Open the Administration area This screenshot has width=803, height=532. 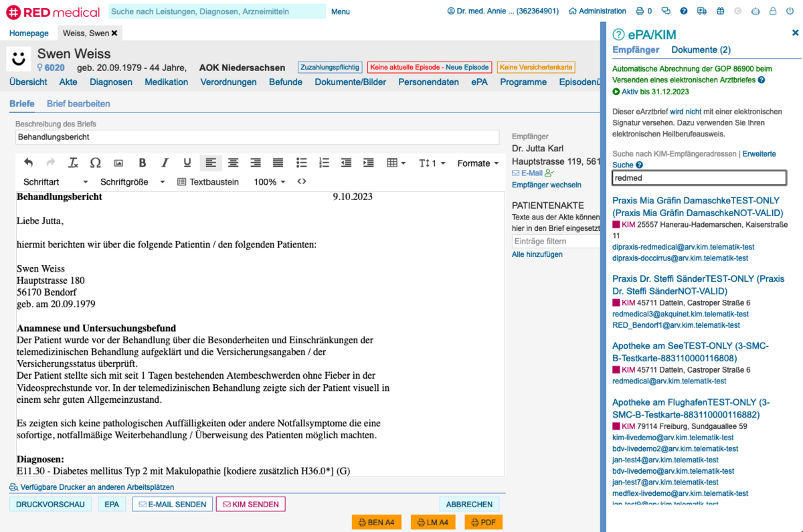[597, 11]
